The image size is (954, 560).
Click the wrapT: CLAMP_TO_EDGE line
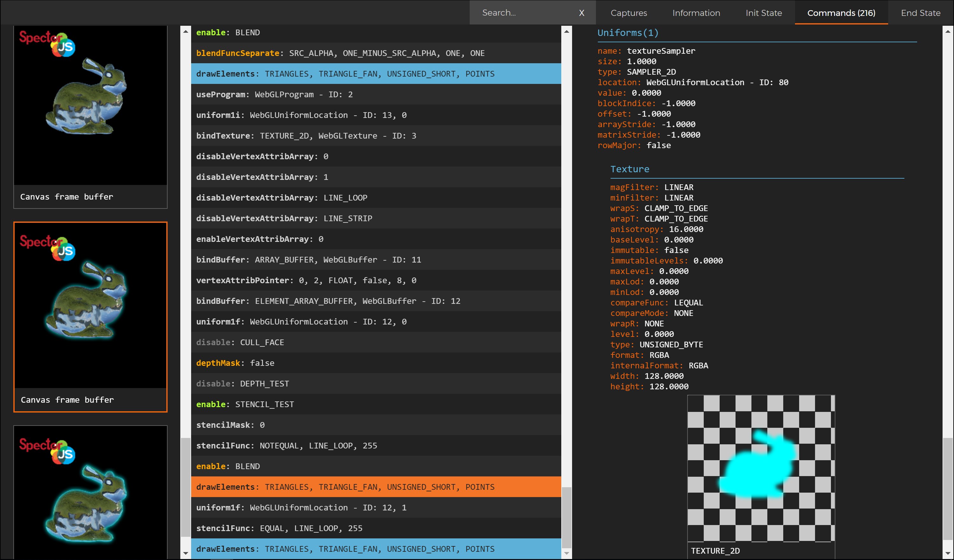659,219
